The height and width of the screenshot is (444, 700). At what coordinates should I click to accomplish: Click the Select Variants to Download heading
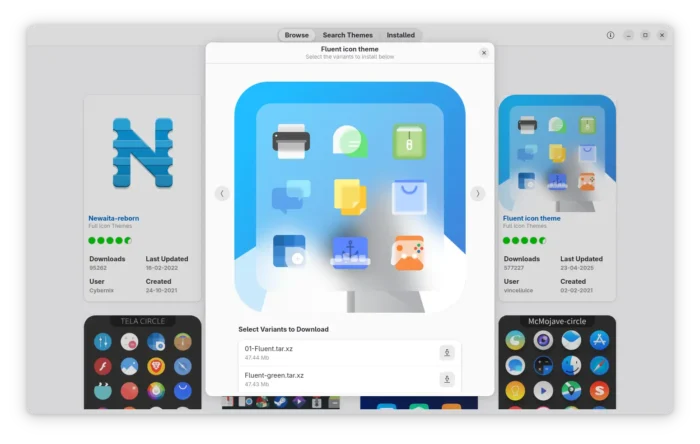[x=283, y=329]
